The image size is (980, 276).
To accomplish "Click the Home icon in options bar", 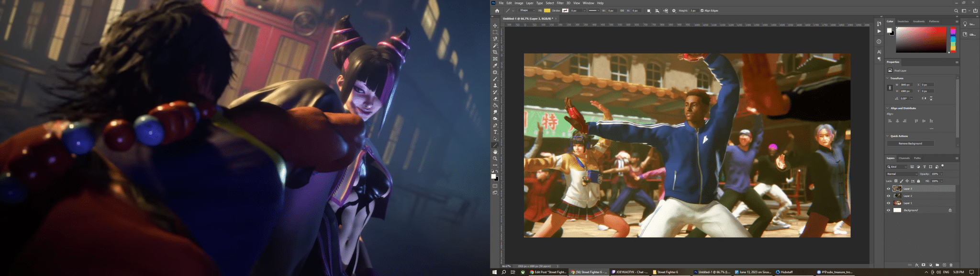I will (497, 11).
